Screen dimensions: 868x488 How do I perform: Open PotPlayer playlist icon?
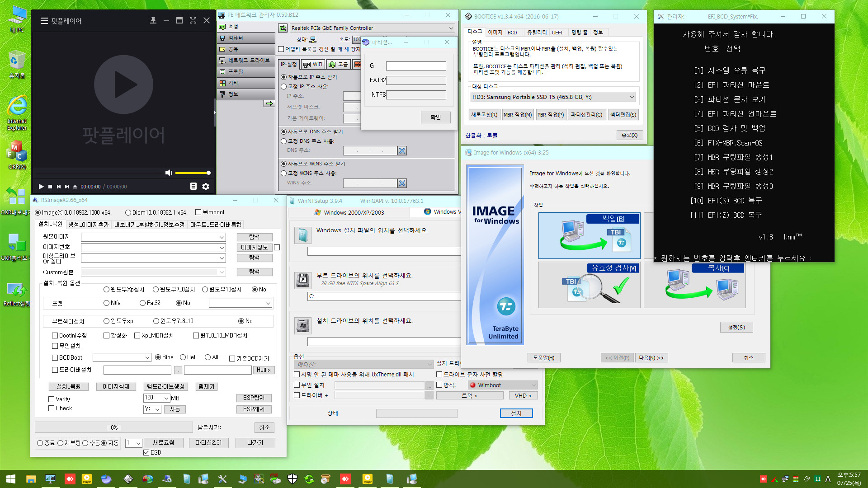pyautogui.click(x=193, y=186)
